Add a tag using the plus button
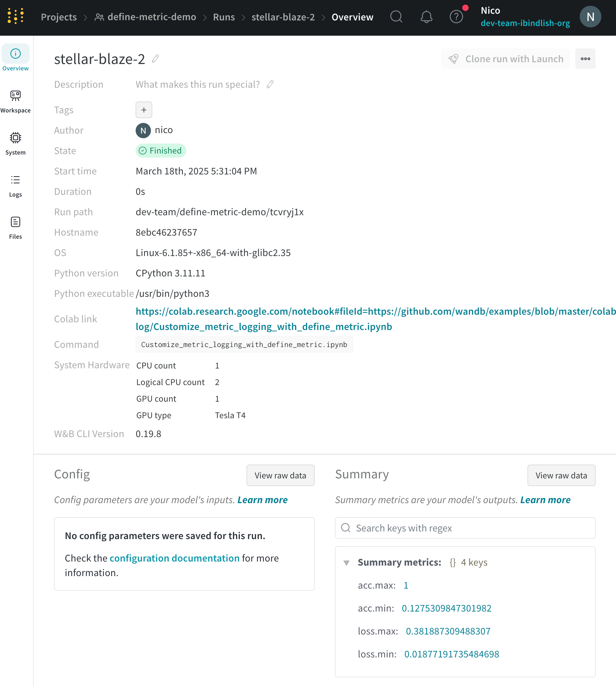The width and height of the screenshot is (616, 687). coord(144,110)
